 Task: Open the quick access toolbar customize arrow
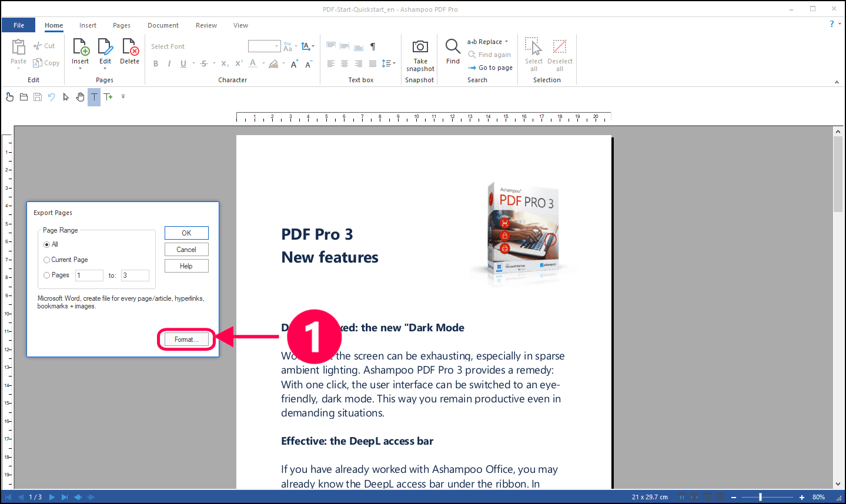123,96
